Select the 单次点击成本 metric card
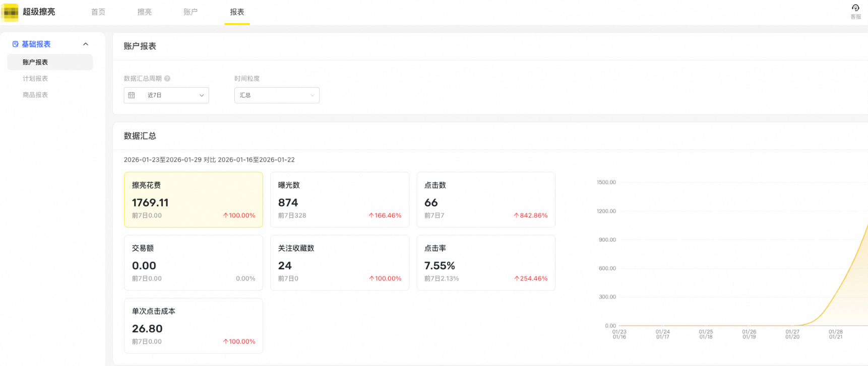This screenshot has width=868, height=366. (x=194, y=326)
